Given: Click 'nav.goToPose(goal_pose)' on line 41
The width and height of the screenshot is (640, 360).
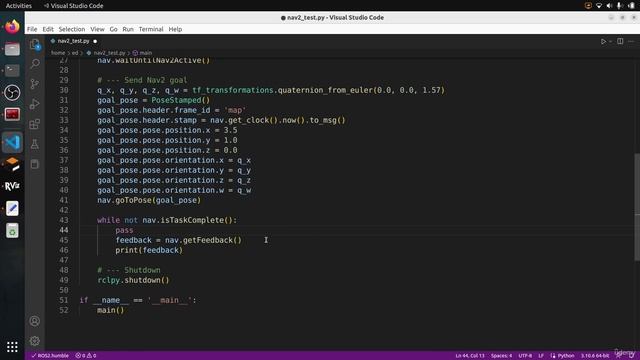Looking at the screenshot, I should 149,200.
